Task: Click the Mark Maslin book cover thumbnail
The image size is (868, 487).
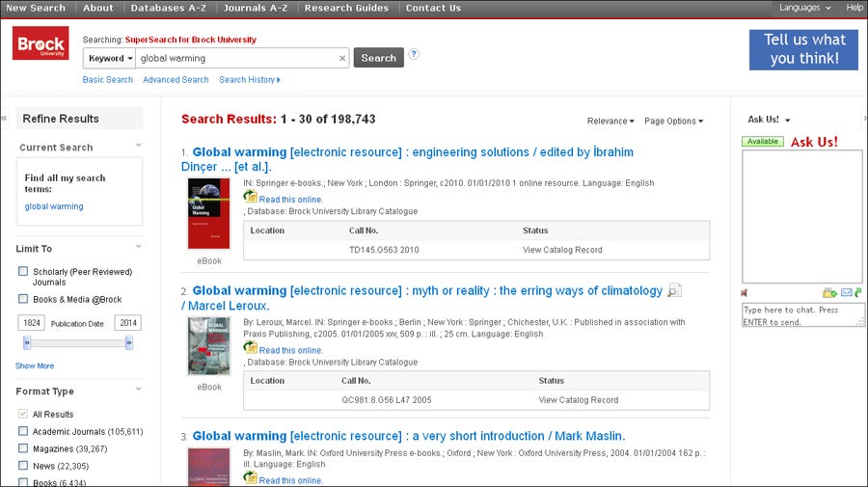Action: pos(208,467)
